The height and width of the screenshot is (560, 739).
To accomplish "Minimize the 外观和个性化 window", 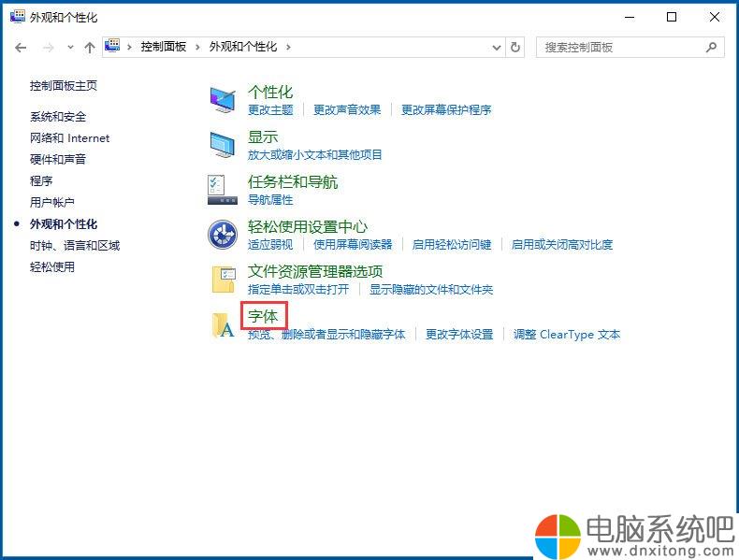I will point(630,17).
